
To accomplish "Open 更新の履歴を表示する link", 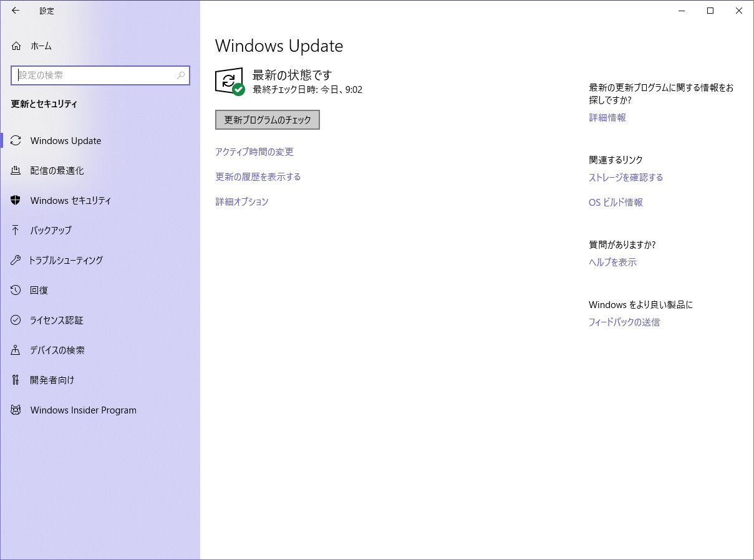I will pyautogui.click(x=258, y=177).
